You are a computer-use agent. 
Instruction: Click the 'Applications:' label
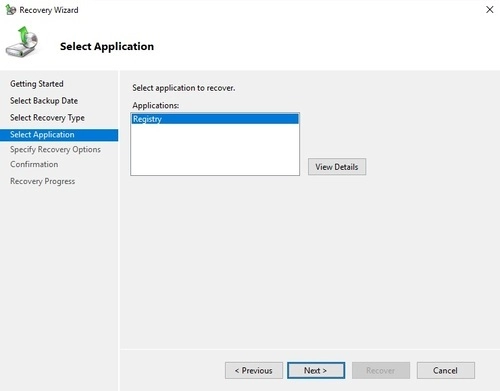pyautogui.click(x=156, y=105)
